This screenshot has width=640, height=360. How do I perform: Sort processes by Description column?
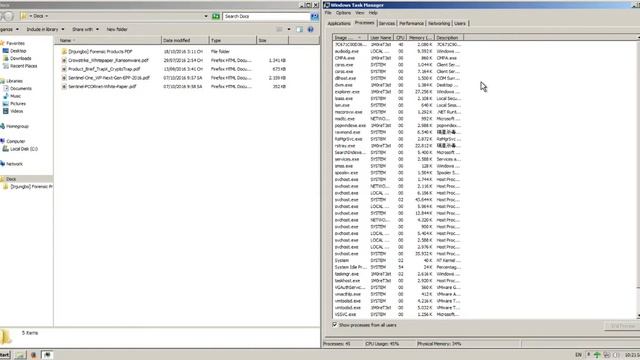point(449,38)
